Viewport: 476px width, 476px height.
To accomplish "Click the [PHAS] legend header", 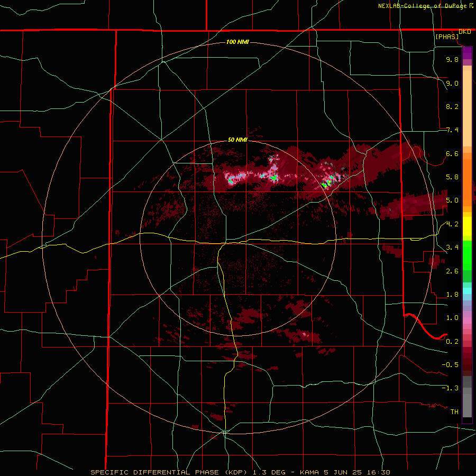I will (x=447, y=36).
